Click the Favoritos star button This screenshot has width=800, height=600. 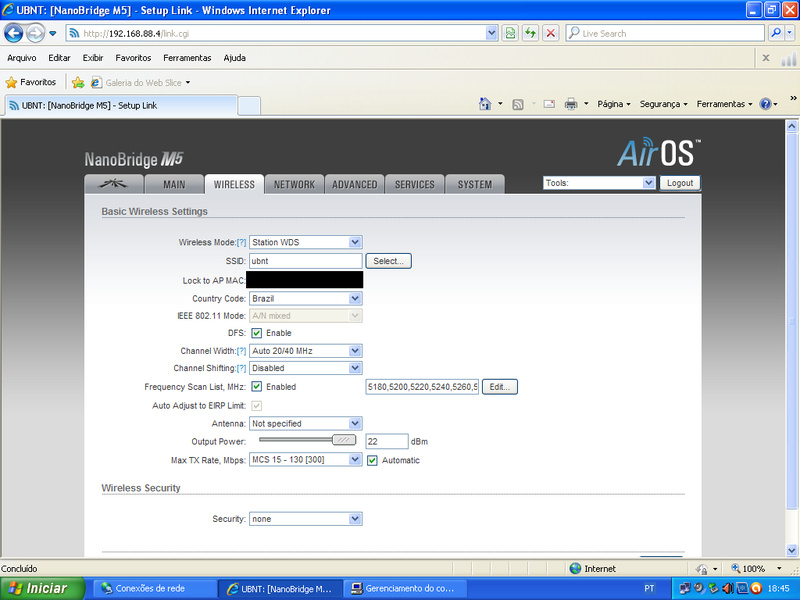(x=31, y=82)
